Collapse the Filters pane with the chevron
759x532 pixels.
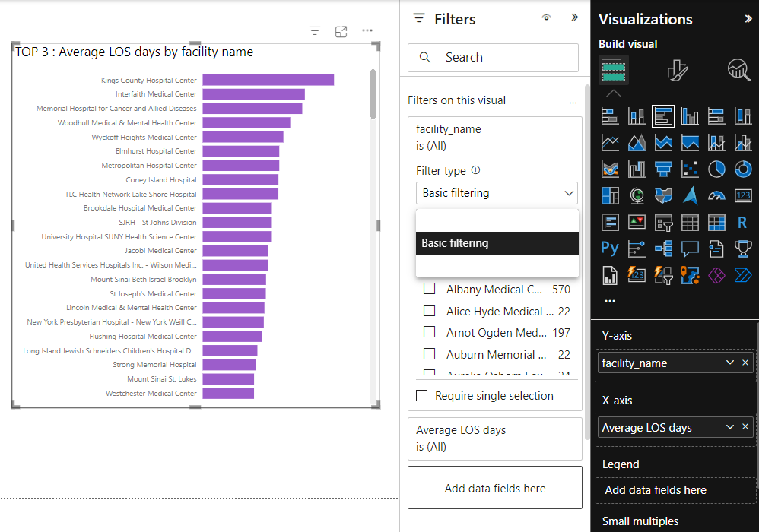[x=574, y=17]
